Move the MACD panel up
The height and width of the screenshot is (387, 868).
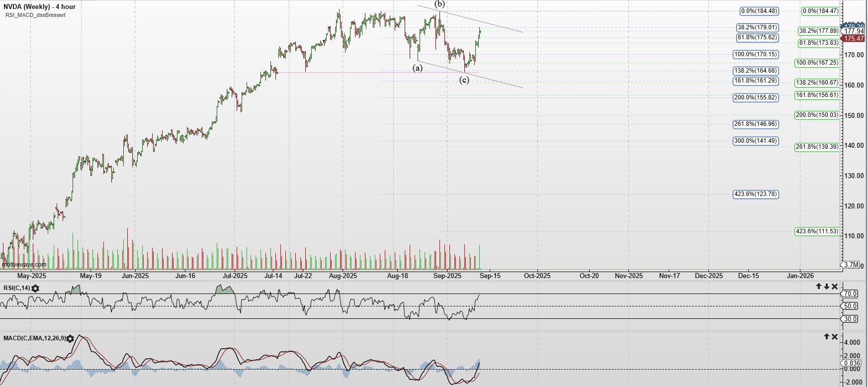[827, 337]
